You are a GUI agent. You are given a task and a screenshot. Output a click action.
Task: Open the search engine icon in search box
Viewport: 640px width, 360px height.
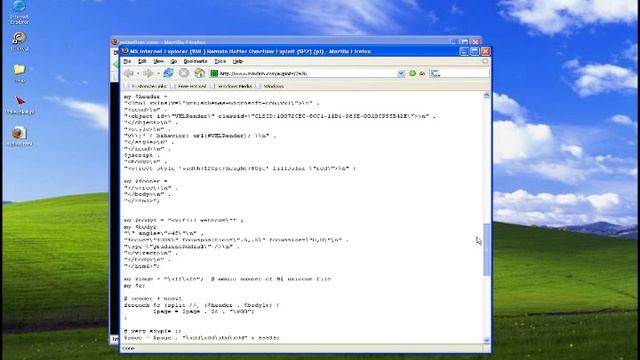coord(436,73)
